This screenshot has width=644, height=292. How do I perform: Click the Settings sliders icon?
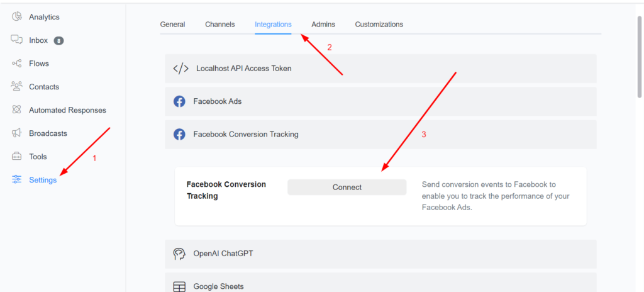pyautogui.click(x=17, y=180)
